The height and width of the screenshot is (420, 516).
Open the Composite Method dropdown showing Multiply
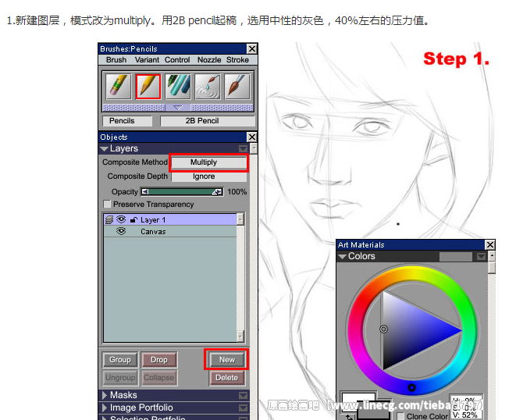(x=209, y=162)
